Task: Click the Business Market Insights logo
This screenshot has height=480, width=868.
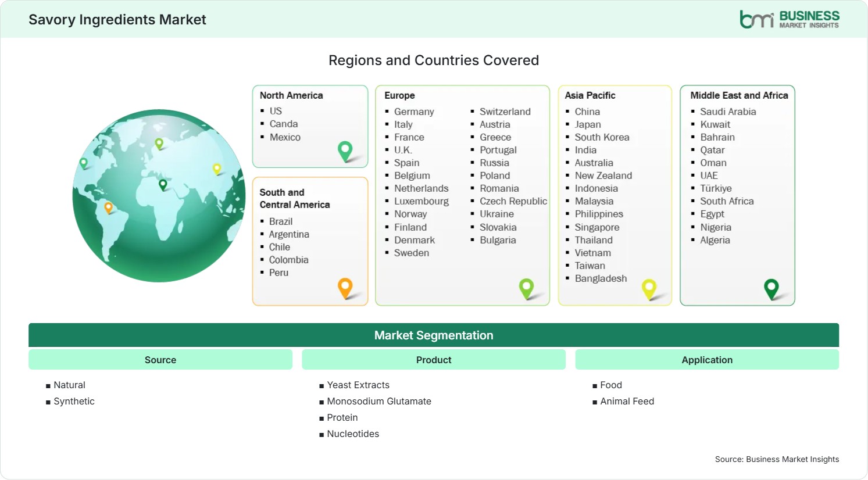Action: click(789, 19)
